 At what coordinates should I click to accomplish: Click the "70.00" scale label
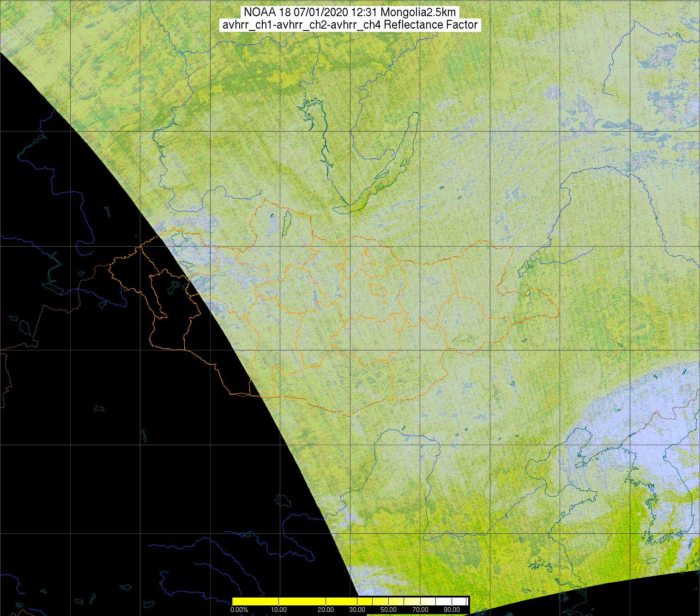click(x=420, y=610)
